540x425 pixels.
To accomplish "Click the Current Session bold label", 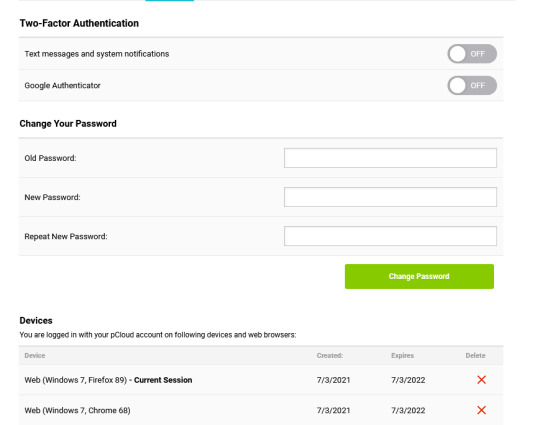I will click(x=163, y=380).
